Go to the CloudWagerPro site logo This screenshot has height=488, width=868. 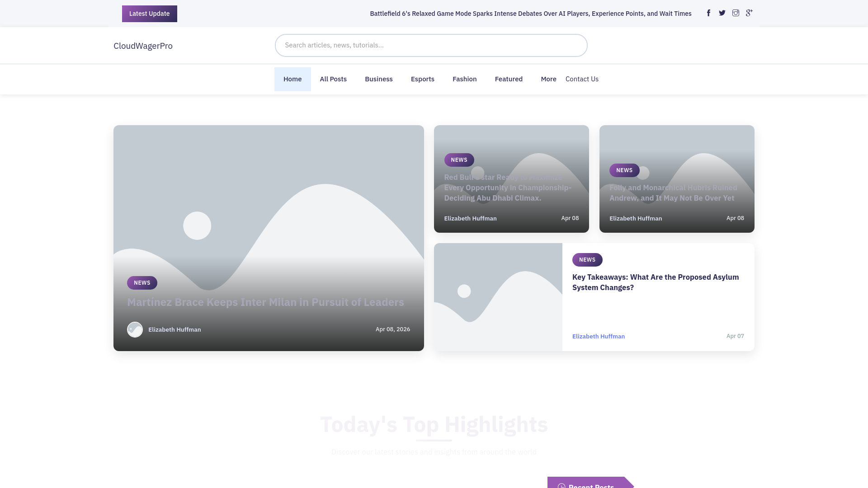click(143, 46)
